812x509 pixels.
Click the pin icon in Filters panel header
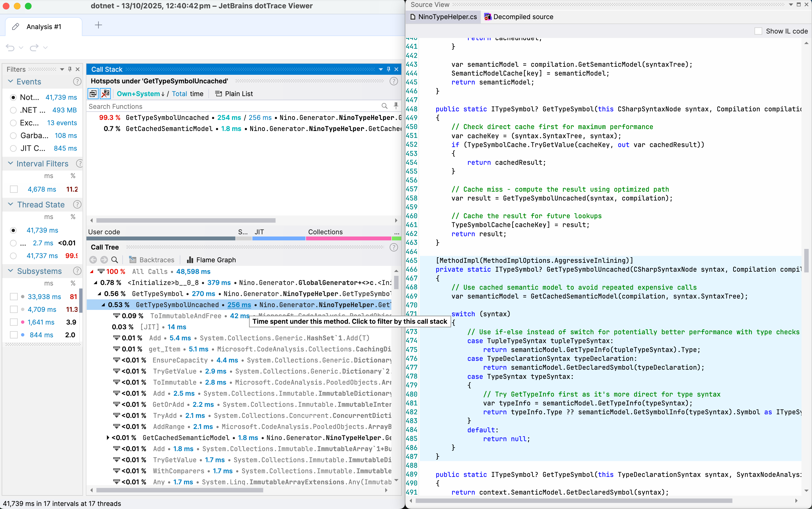pyautogui.click(x=70, y=69)
